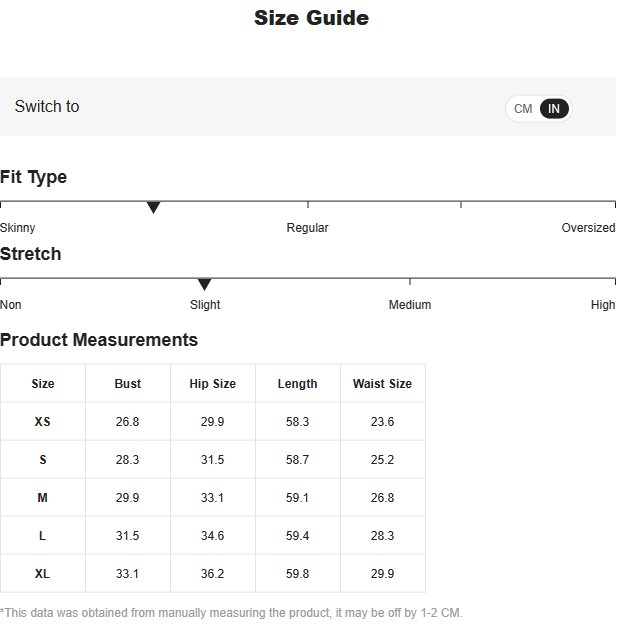Click the Size Guide heading
This screenshot has width=644, height=636.
pos(311,18)
